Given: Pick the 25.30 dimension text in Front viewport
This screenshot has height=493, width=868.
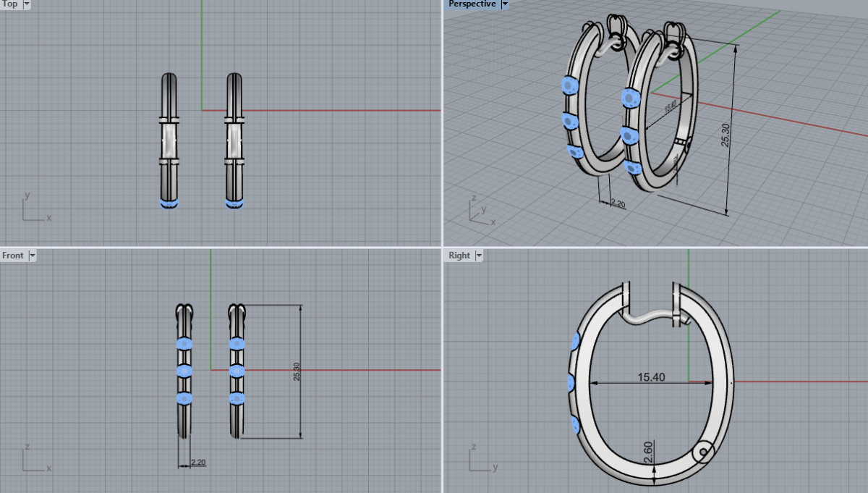Looking at the screenshot, I should (297, 372).
